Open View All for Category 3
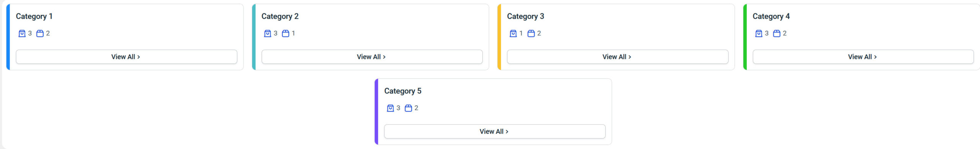 coord(617,57)
